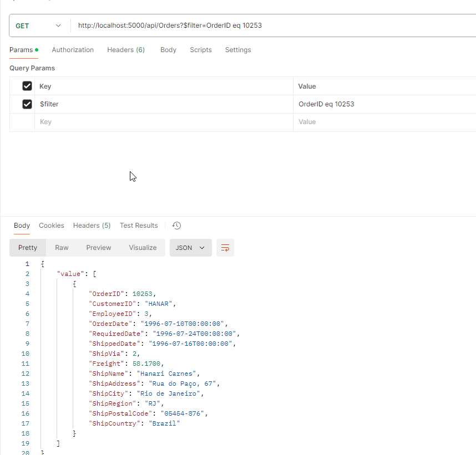Select the Visualize response view
The image size is (476, 455).
pyautogui.click(x=143, y=248)
